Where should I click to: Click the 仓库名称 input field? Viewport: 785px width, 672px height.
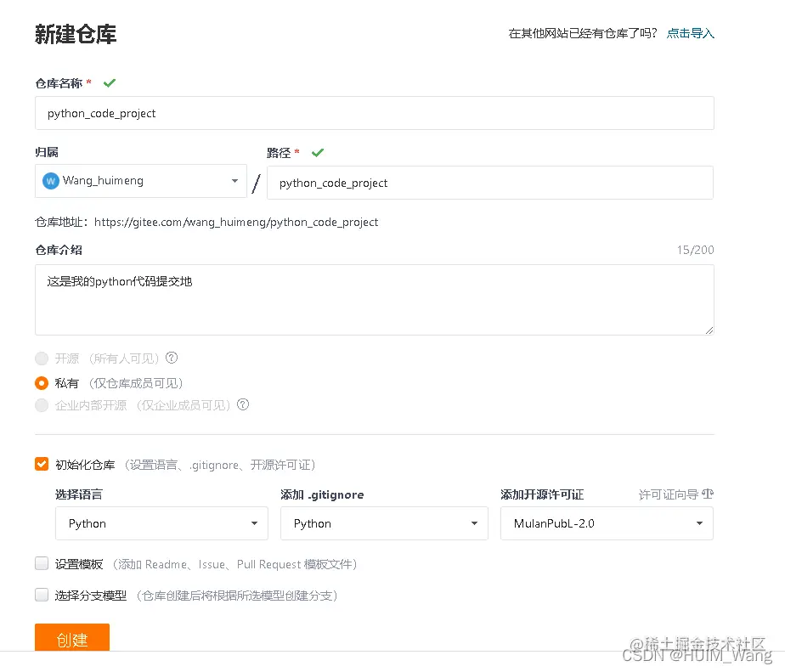pyautogui.click(x=374, y=112)
